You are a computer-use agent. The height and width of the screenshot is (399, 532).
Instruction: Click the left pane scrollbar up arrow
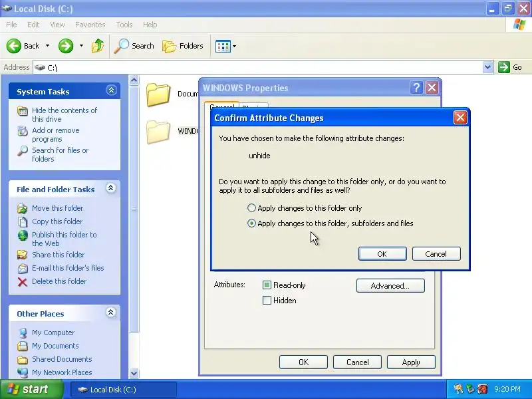(134, 80)
